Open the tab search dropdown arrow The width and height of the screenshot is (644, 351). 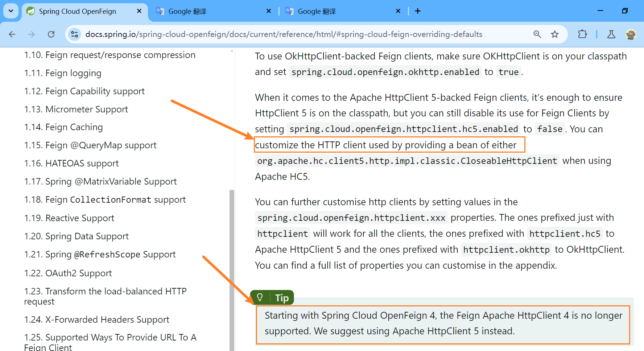click(x=11, y=11)
